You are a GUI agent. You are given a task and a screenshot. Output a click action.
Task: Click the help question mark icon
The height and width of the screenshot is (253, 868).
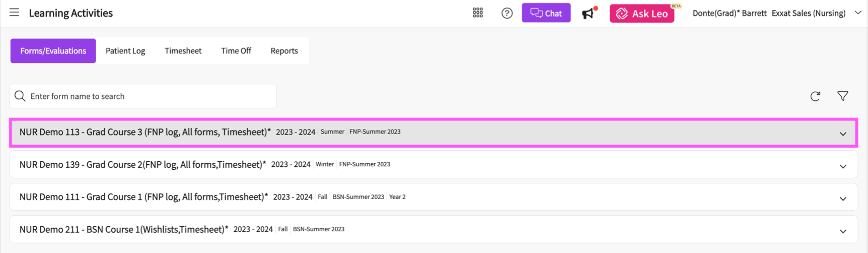507,13
